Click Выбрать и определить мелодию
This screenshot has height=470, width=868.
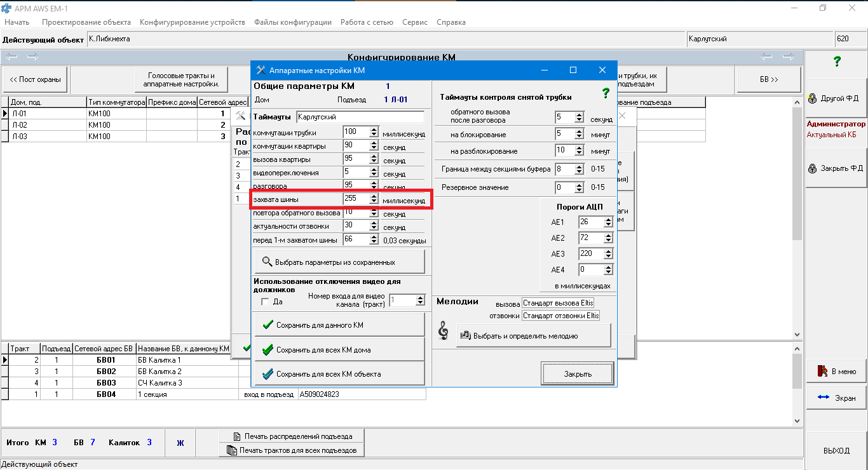533,335
